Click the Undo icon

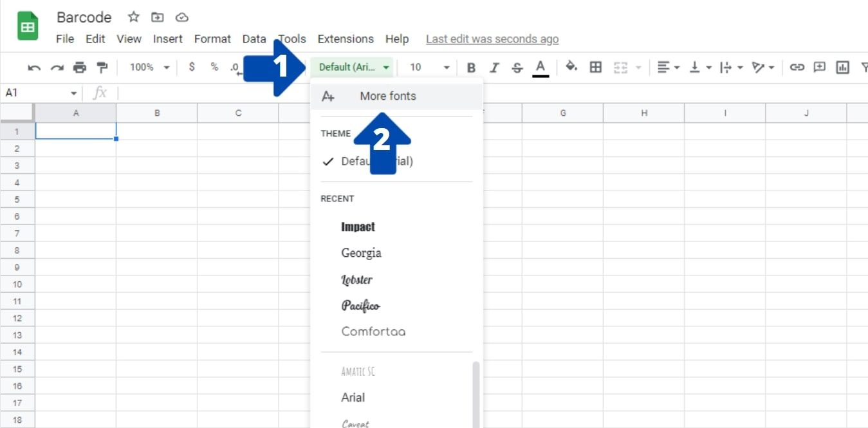pyautogui.click(x=35, y=67)
